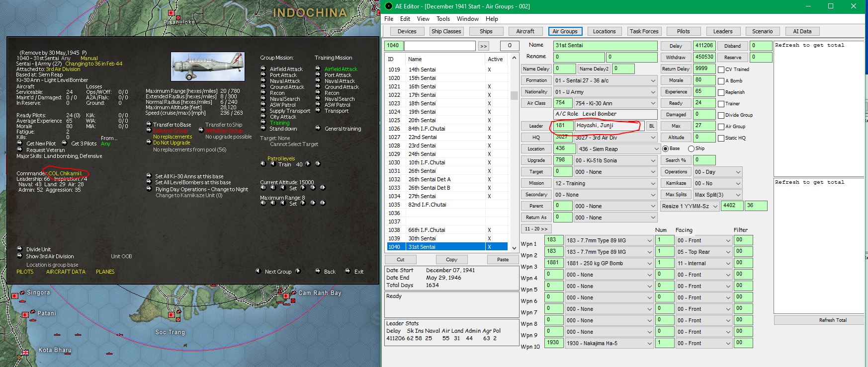The width and height of the screenshot is (868, 367).
Task: Select Port Attack arrow under Group Mission
Action: pos(264,75)
